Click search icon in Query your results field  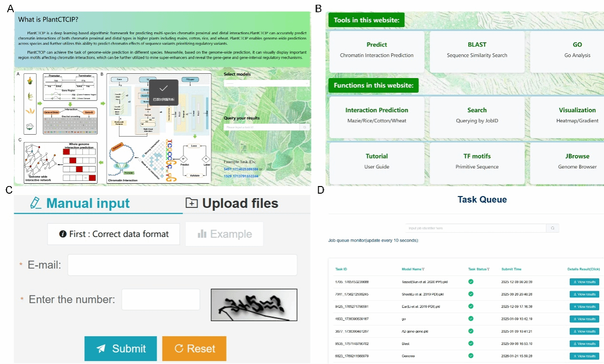point(305,128)
